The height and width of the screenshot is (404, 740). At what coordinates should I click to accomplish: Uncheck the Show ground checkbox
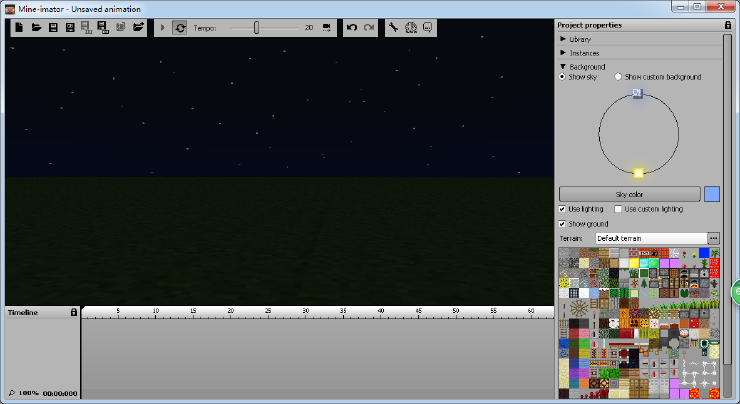coord(562,224)
